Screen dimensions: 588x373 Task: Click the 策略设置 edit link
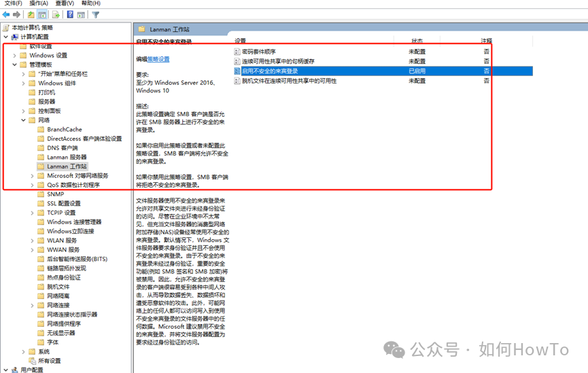pos(158,59)
